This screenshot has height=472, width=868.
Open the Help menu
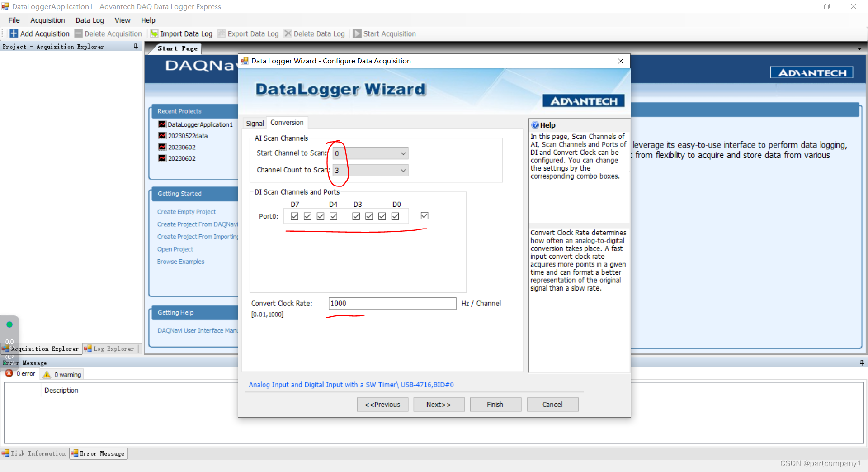pyautogui.click(x=148, y=20)
